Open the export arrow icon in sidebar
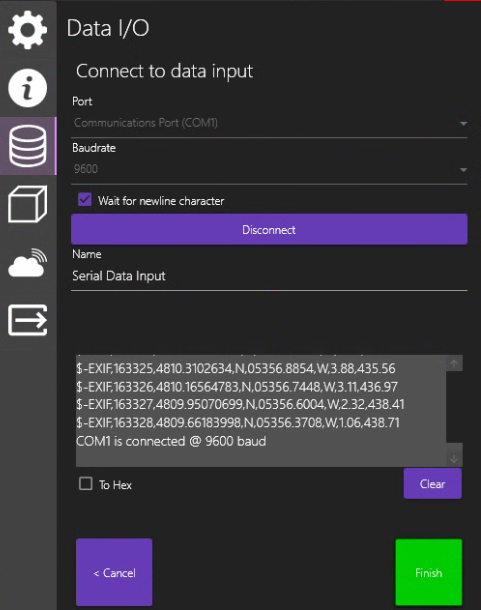481x610 pixels. pyautogui.click(x=28, y=320)
